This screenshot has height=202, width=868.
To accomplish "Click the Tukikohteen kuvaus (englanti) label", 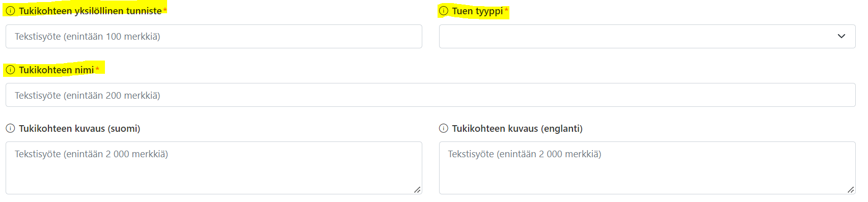I will [517, 128].
